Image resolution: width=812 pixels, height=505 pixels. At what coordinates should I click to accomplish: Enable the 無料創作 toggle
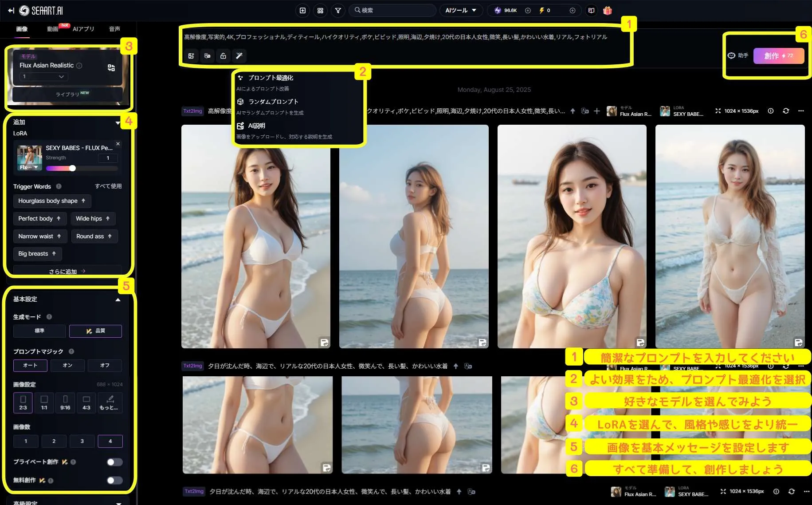coord(114,481)
